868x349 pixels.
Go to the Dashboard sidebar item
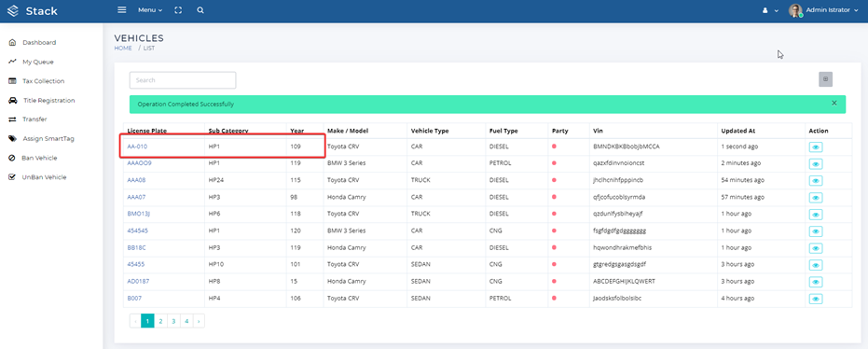(39, 42)
